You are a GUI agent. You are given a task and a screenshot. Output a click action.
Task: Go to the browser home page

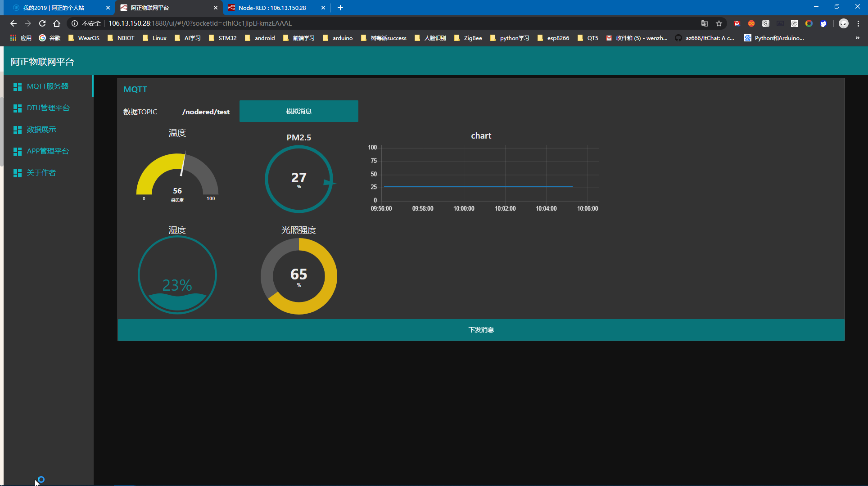[57, 23]
